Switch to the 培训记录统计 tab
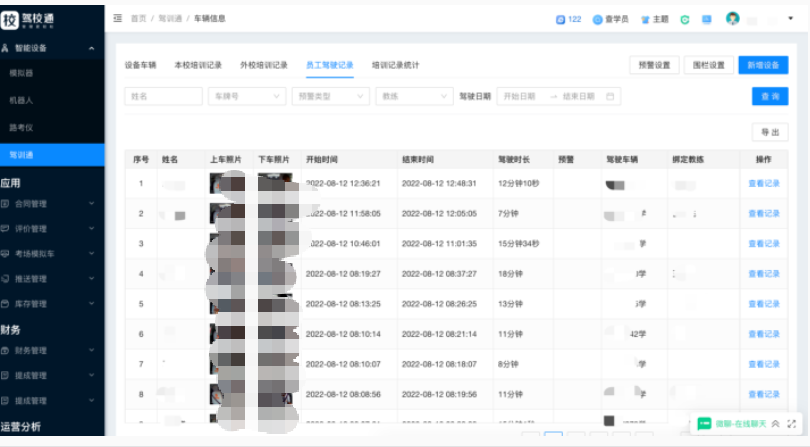810x447 pixels. click(395, 65)
